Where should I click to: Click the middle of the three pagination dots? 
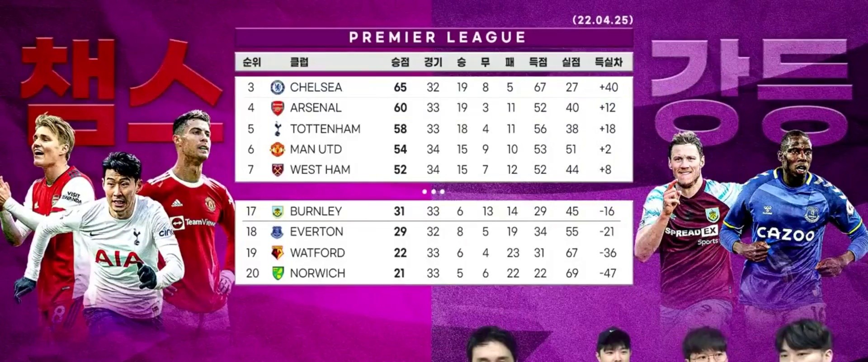click(x=434, y=192)
